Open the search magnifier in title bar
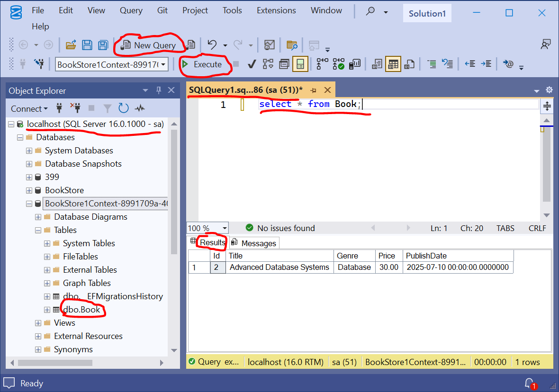This screenshot has width=559, height=392. tap(370, 11)
